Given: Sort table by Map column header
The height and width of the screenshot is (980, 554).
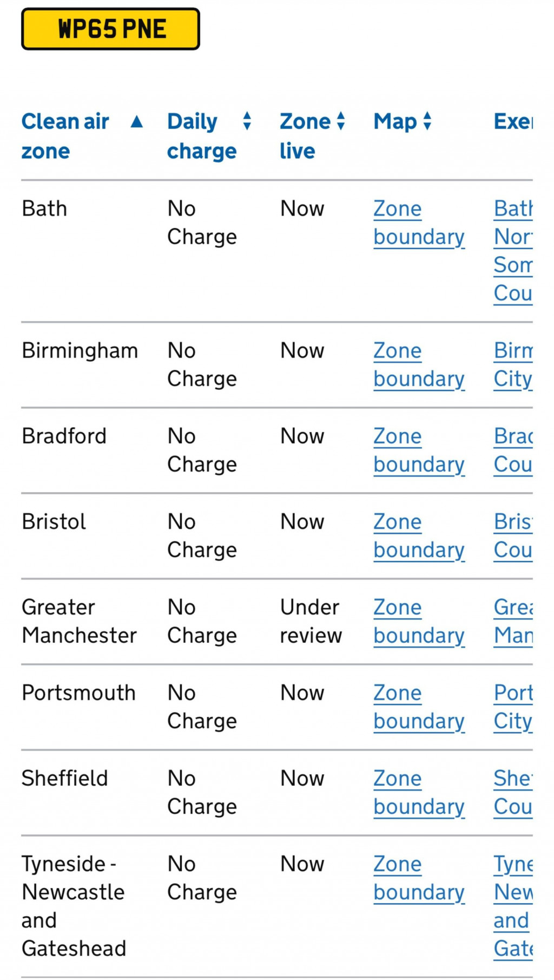Looking at the screenshot, I should pyautogui.click(x=395, y=122).
